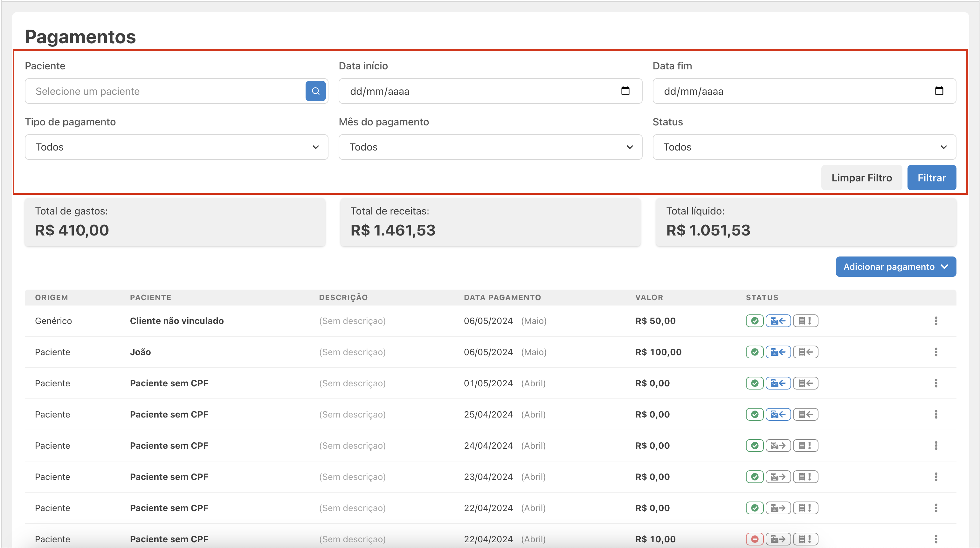Click receipt warning badge on Cliente não vinculado row
Viewport: 980px width, 548px height.
(805, 321)
